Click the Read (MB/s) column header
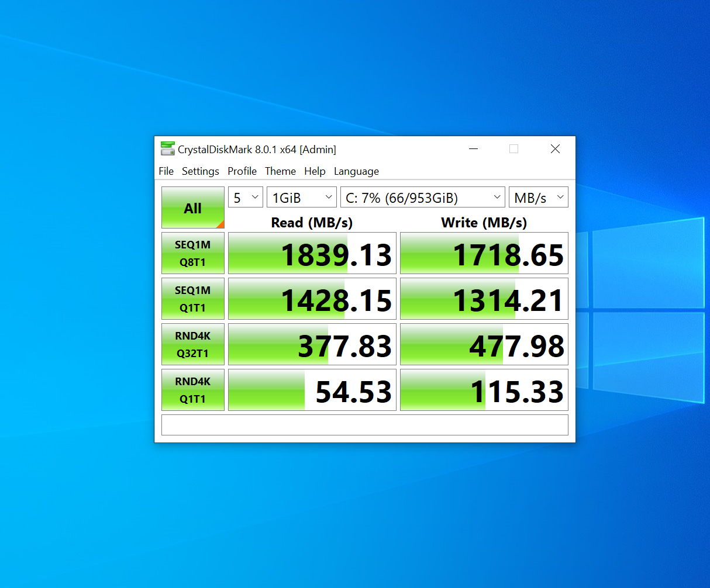The height and width of the screenshot is (588, 710). (312, 223)
